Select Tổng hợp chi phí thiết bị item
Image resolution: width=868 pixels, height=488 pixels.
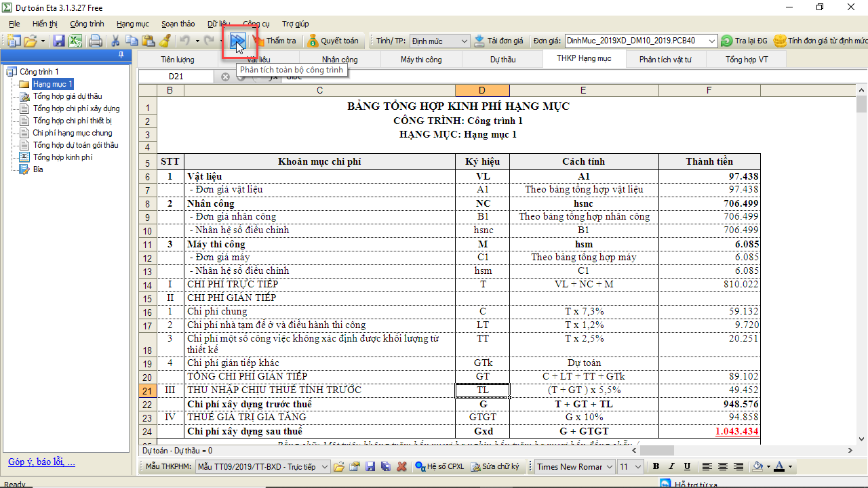[x=72, y=121]
